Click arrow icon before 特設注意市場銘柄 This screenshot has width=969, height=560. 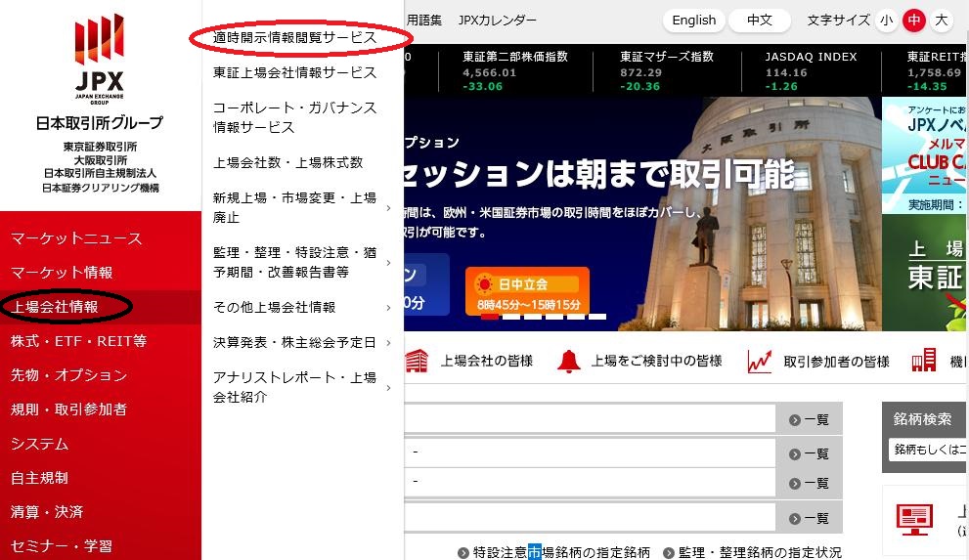[x=462, y=552]
